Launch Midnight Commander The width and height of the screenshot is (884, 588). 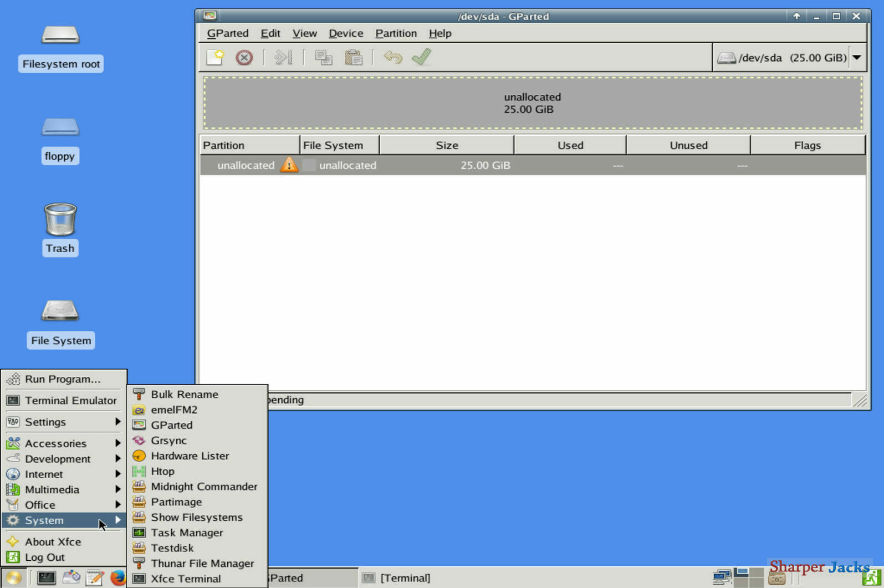(x=197, y=487)
